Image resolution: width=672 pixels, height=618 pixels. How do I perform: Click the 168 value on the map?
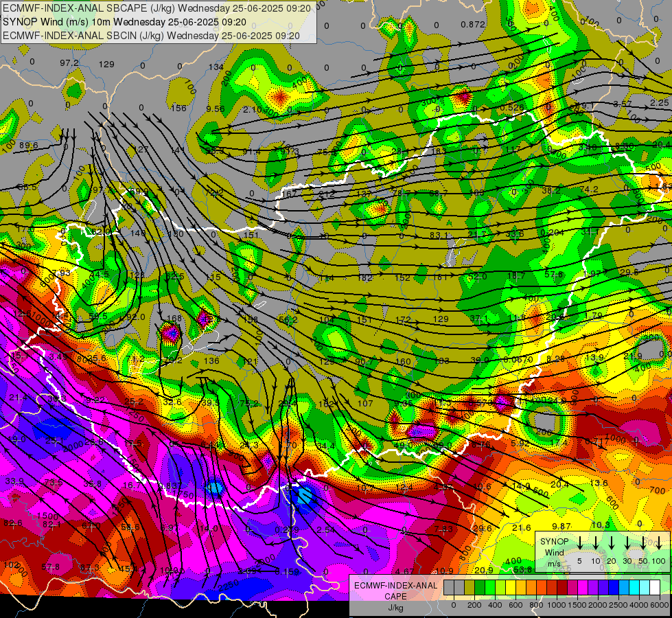click(x=174, y=319)
